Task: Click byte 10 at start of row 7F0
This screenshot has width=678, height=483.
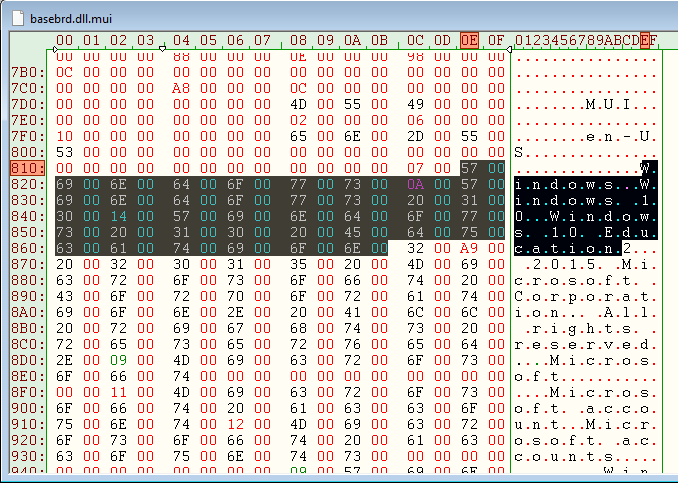Action: pos(64,136)
